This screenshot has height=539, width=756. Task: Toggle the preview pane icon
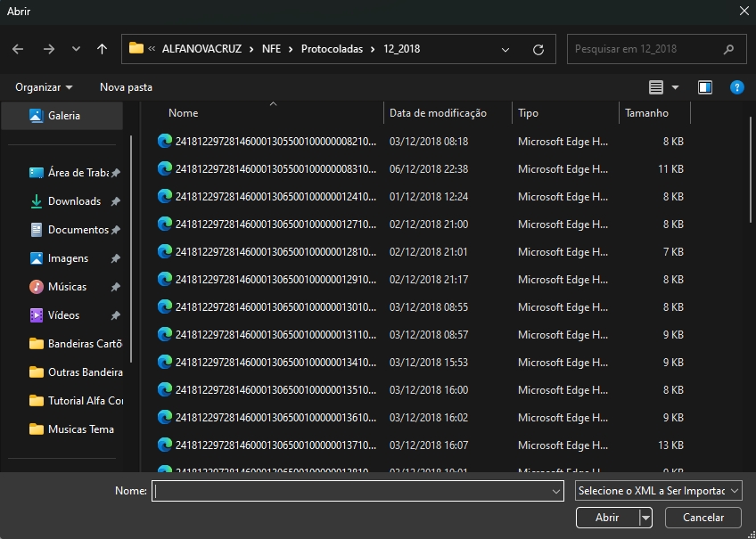tap(705, 87)
